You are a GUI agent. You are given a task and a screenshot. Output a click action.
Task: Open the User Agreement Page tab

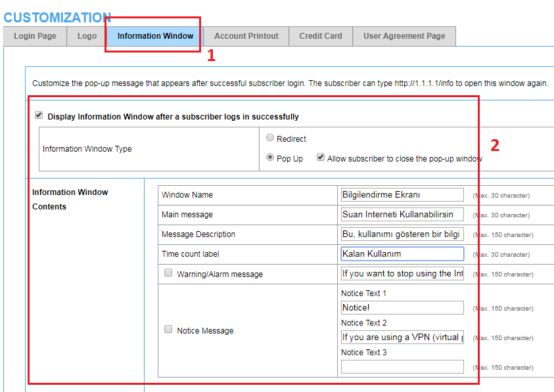click(x=404, y=36)
